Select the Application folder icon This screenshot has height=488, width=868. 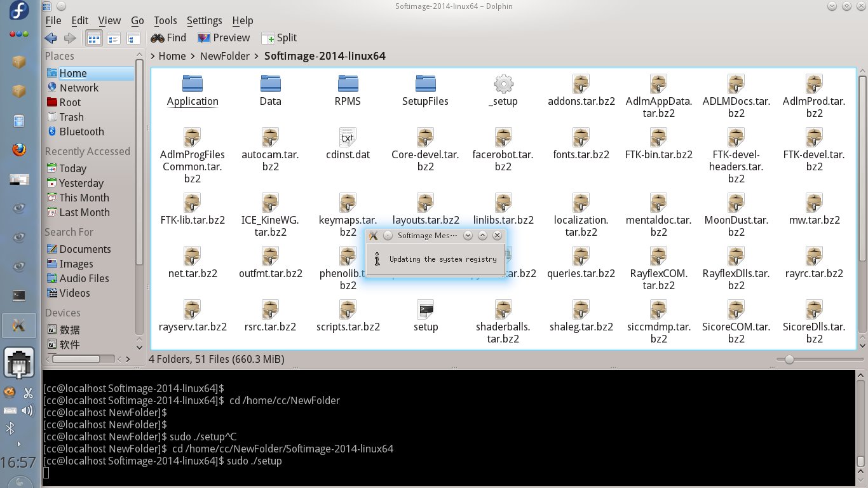click(193, 83)
